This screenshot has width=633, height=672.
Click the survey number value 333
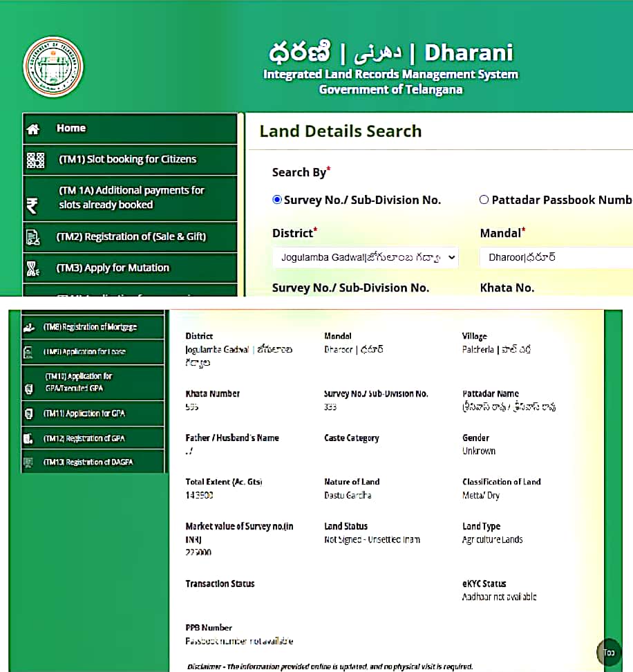(330, 407)
